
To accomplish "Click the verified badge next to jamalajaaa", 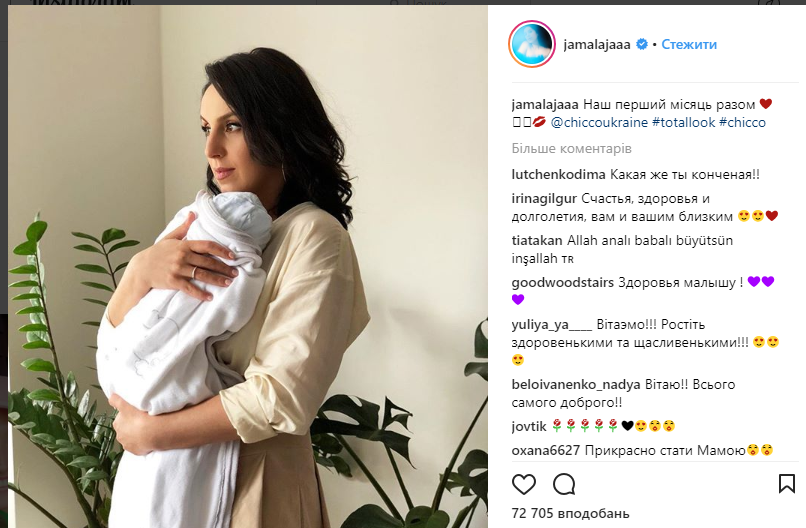I will [642, 44].
